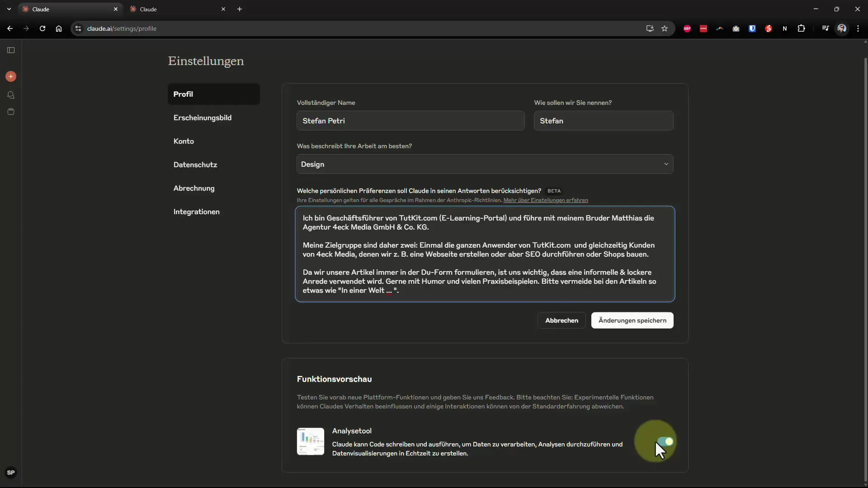Edit the nickname field containing Stefan
This screenshot has width=868, height=488.
coord(604,121)
